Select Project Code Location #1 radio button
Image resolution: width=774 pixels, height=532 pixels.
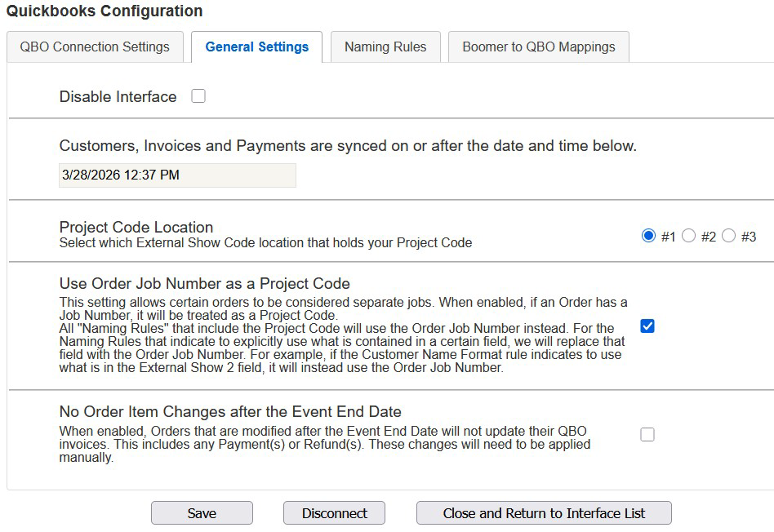tap(648, 236)
